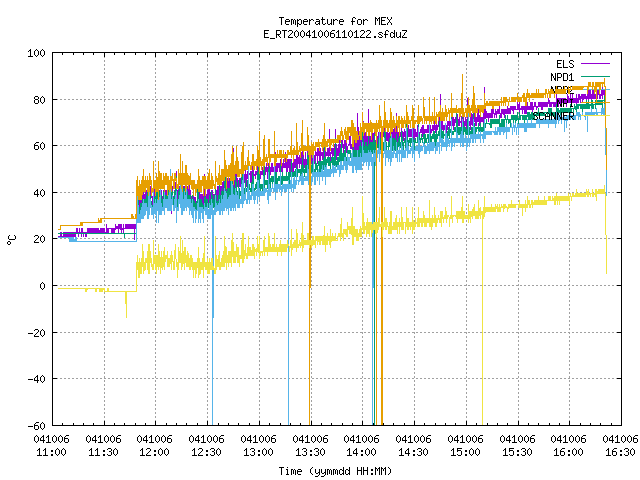
Task: Click the 14:00 x-axis time label
Action: 361,452
